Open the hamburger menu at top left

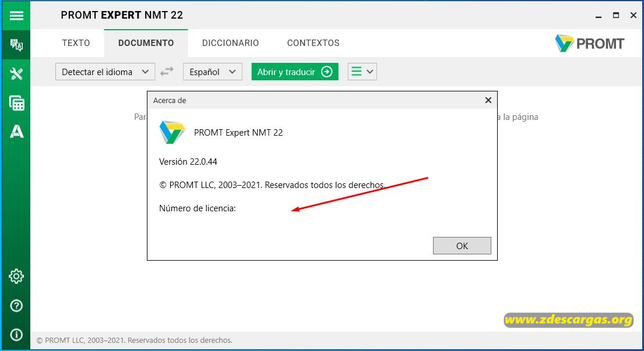[16, 16]
